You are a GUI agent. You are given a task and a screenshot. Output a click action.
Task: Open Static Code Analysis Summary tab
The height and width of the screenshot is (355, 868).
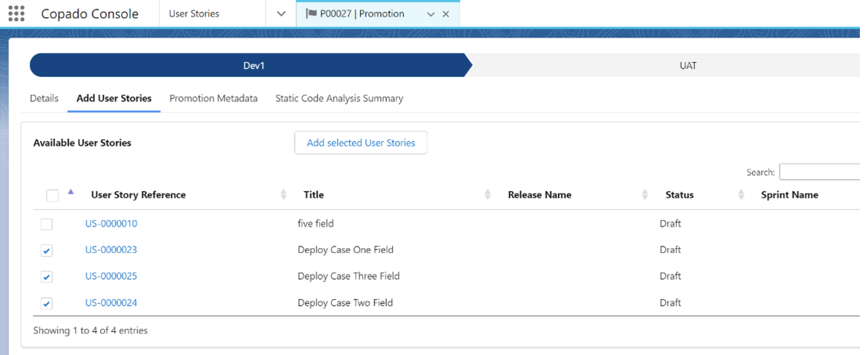click(339, 98)
